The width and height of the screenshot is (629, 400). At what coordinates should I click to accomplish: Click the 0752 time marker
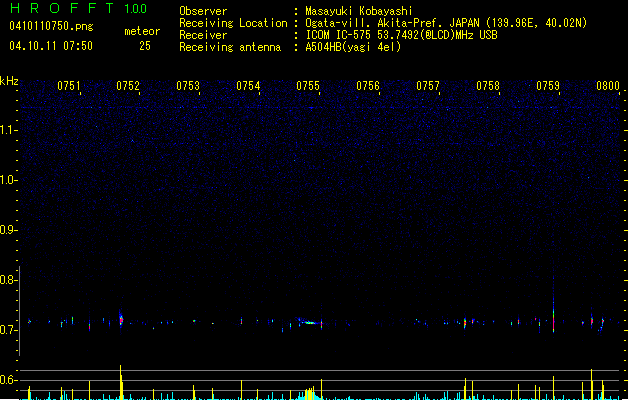click(128, 86)
